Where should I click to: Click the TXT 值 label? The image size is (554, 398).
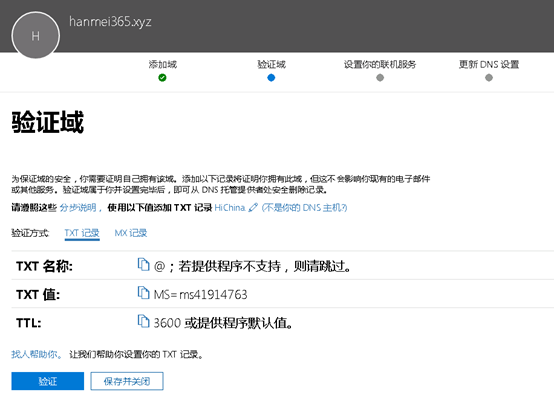38,294
